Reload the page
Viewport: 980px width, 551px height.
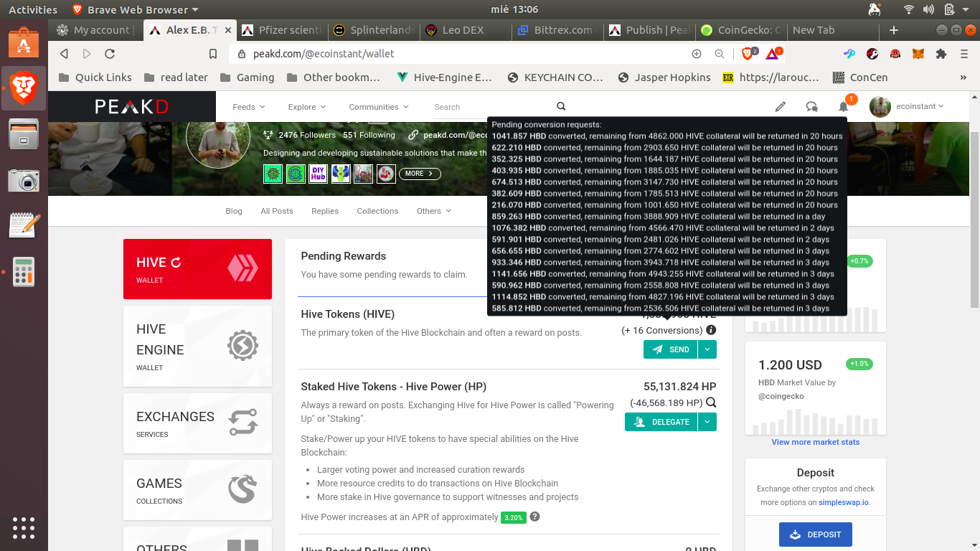tap(110, 54)
